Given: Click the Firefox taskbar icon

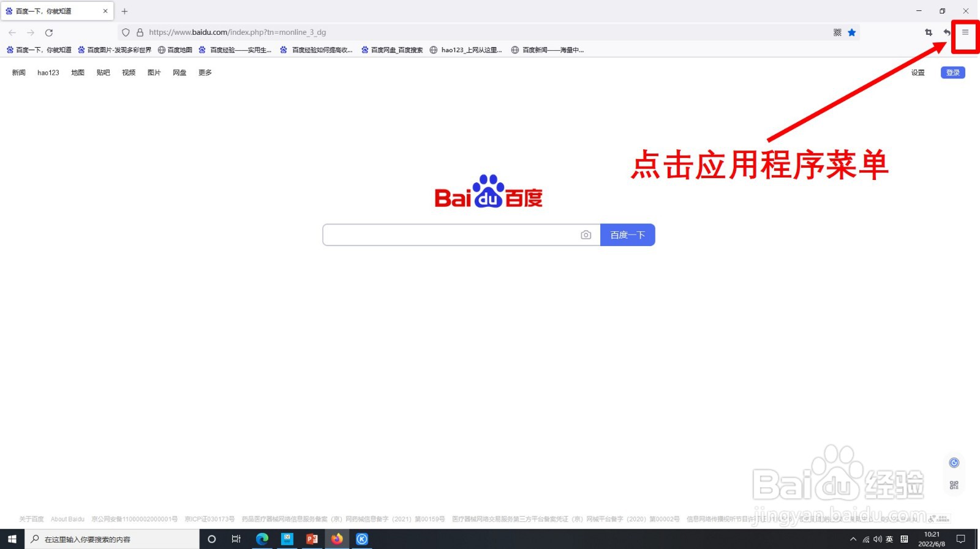Looking at the screenshot, I should tap(337, 539).
